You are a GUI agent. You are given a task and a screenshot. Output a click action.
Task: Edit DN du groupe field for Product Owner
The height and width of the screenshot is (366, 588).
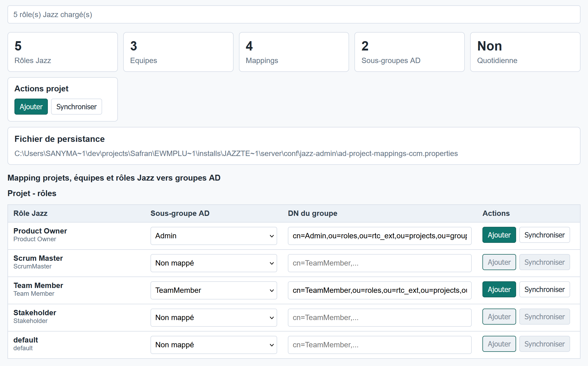pyautogui.click(x=380, y=236)
